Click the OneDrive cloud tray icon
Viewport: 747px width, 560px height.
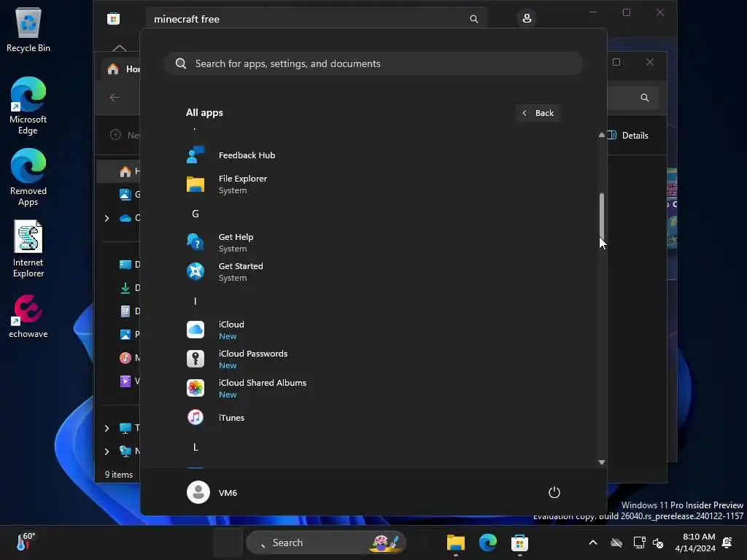(x=616, y=542)
